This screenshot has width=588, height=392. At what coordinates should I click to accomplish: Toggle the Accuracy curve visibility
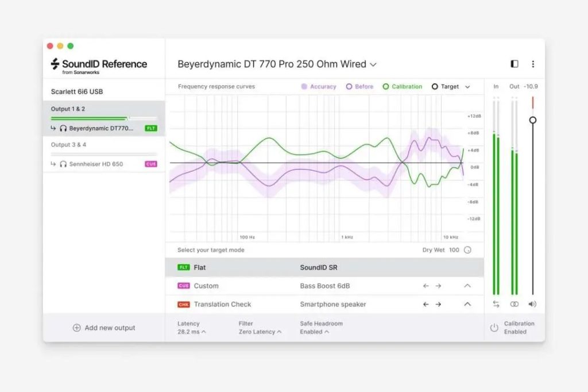click(319, 87)
